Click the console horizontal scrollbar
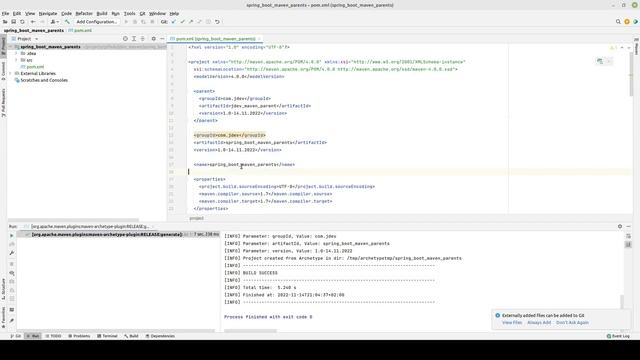640x360 pixels. (250, 331)
